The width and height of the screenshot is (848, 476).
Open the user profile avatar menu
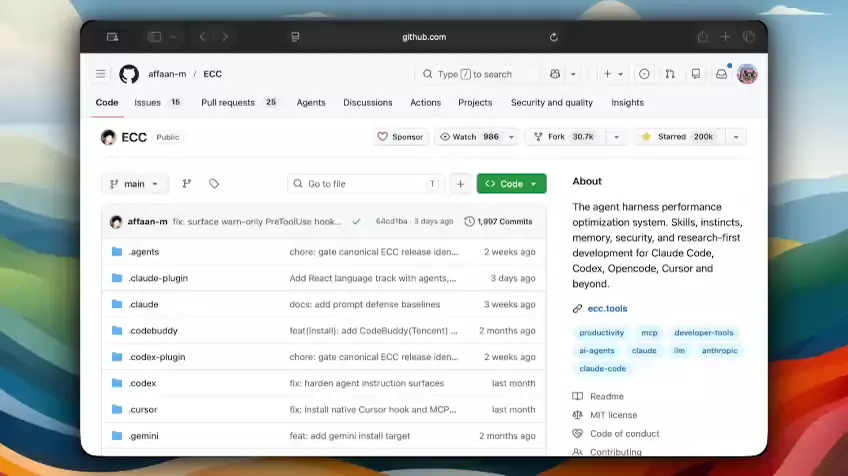click(x=747, y=74)
